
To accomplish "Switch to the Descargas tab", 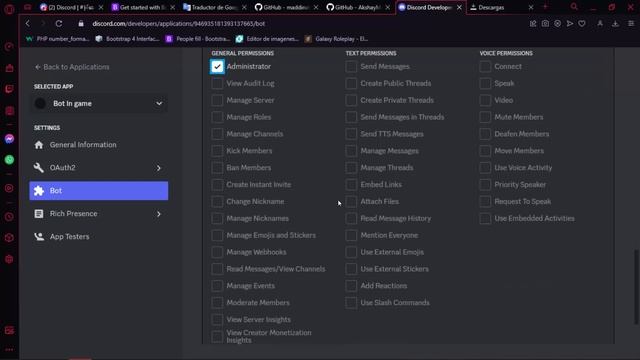I will [x=502, y=7].
